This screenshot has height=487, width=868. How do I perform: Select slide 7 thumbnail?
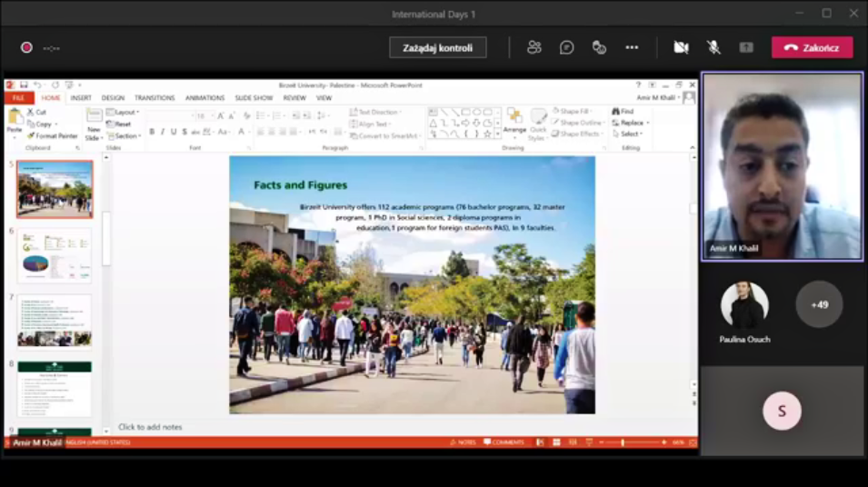[x=55, y=322]
